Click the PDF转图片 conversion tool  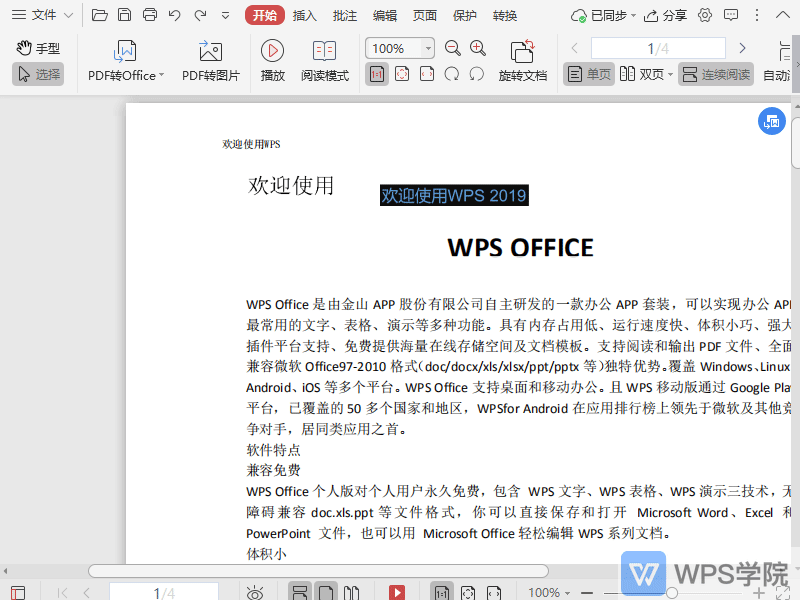(x=208, y=60)
